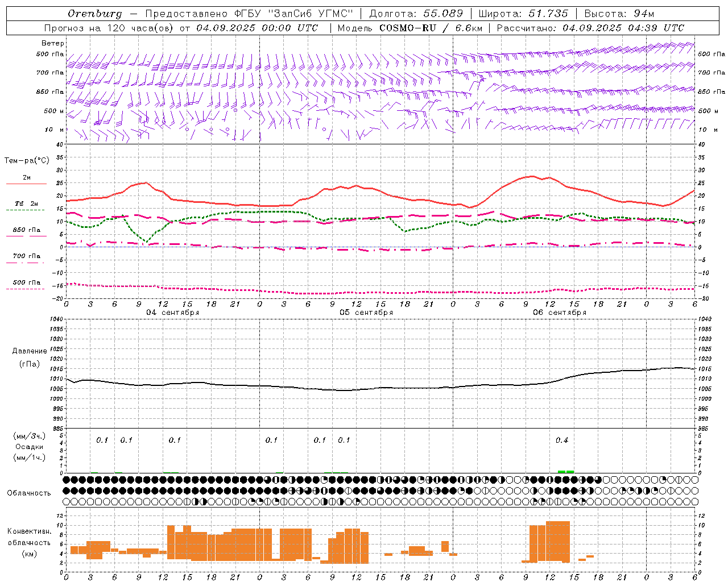Click the 'Осадки' precipitation label
This screenshot has height=582, width=728.
point(30,447)
